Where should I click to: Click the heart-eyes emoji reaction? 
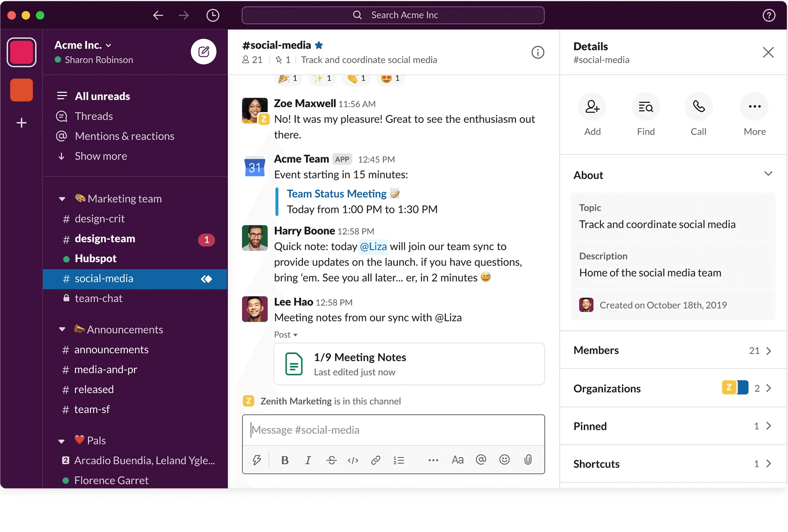[x=391, y=78]
